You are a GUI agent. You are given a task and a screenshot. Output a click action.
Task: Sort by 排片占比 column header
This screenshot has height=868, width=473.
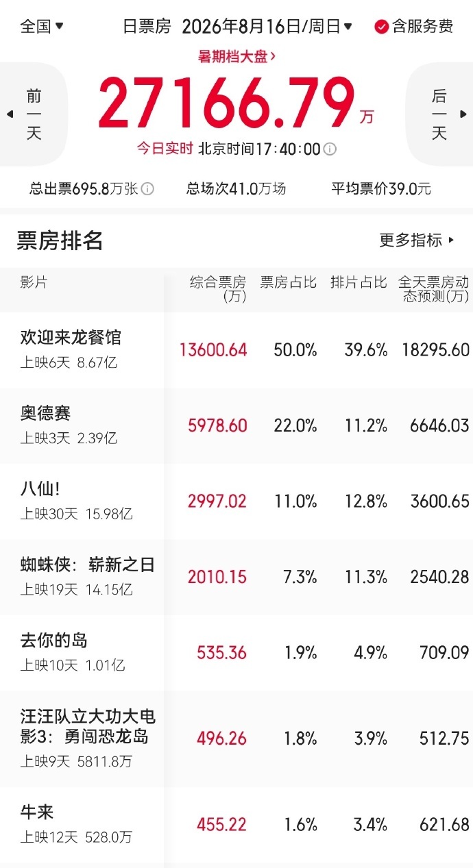pos(359,282)
